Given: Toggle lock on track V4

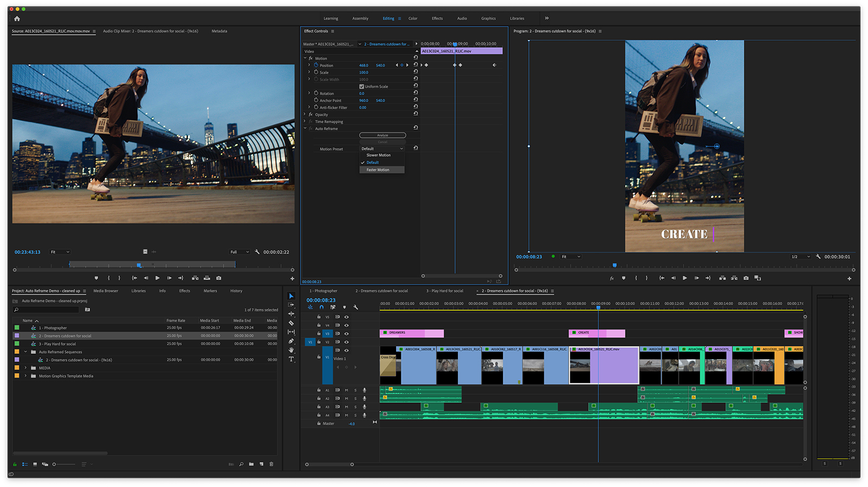Looking at the screenshot, I should tap(319, 325).
